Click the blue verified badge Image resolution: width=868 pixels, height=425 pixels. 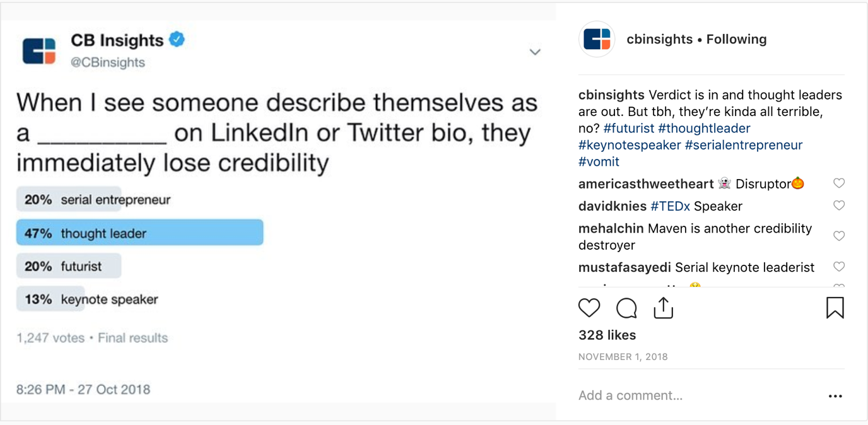click(177, 40)
